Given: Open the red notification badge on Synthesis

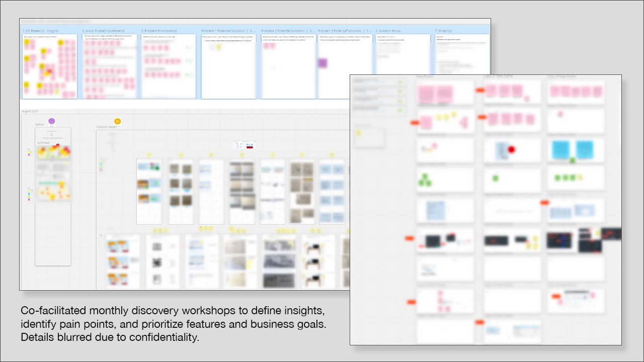Looking at the screenshot, I should (58, 146).
